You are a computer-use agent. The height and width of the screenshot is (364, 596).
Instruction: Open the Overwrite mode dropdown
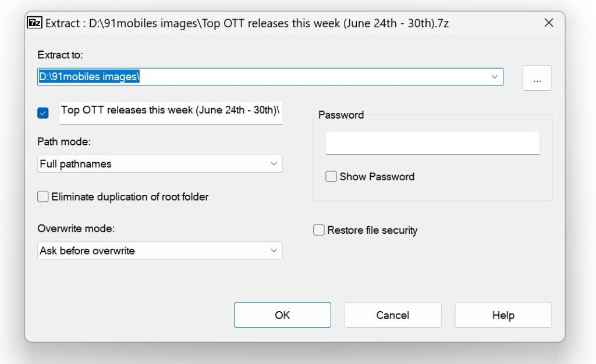coord(274,250)
